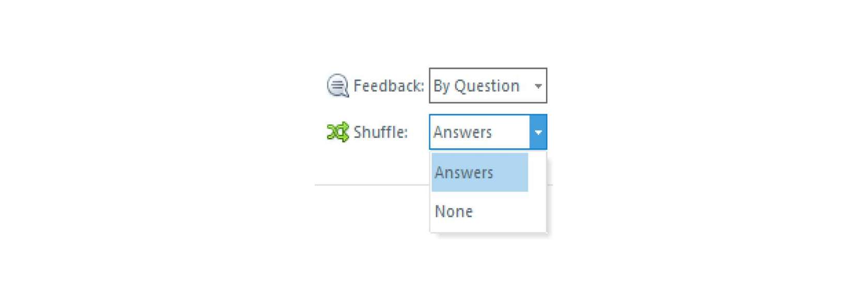
Task: Choose highlighted Answers in the Shuffle list
Action: (x=479, y=172)
